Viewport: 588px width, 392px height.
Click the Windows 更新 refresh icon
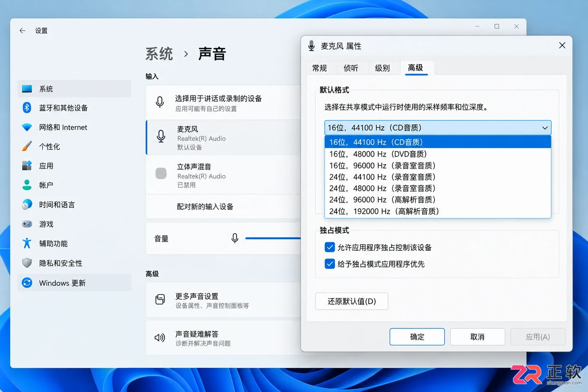(27, 283)
